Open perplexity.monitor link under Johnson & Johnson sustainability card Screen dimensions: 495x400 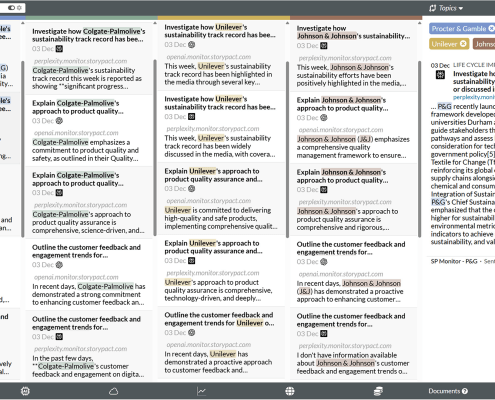(345, 58)
